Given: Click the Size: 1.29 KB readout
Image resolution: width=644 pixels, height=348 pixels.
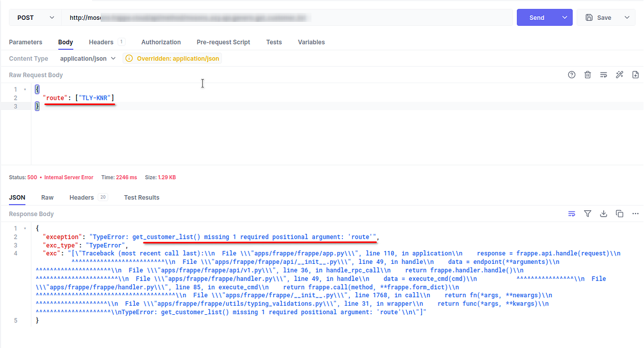Looking at the screenshot, I should point(160,177).
